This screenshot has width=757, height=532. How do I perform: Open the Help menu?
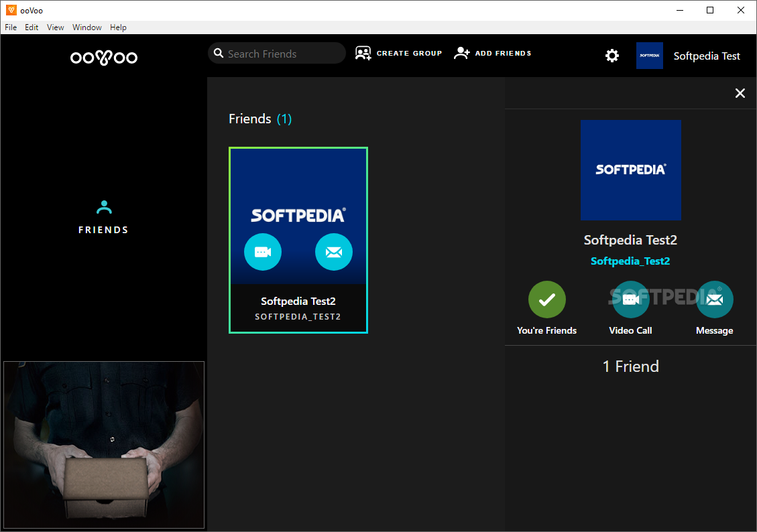pyautogui.click(x=118, y=27)
